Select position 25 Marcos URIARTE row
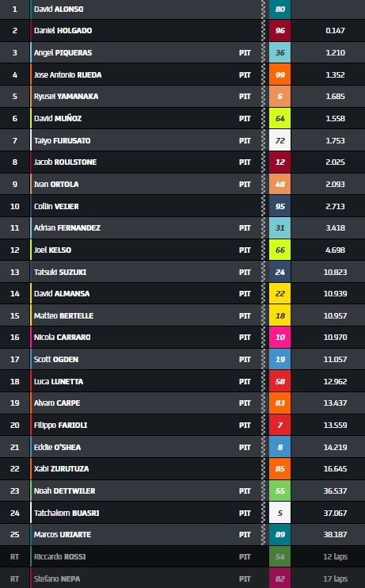Screen dimensions: 365x588 182,535
